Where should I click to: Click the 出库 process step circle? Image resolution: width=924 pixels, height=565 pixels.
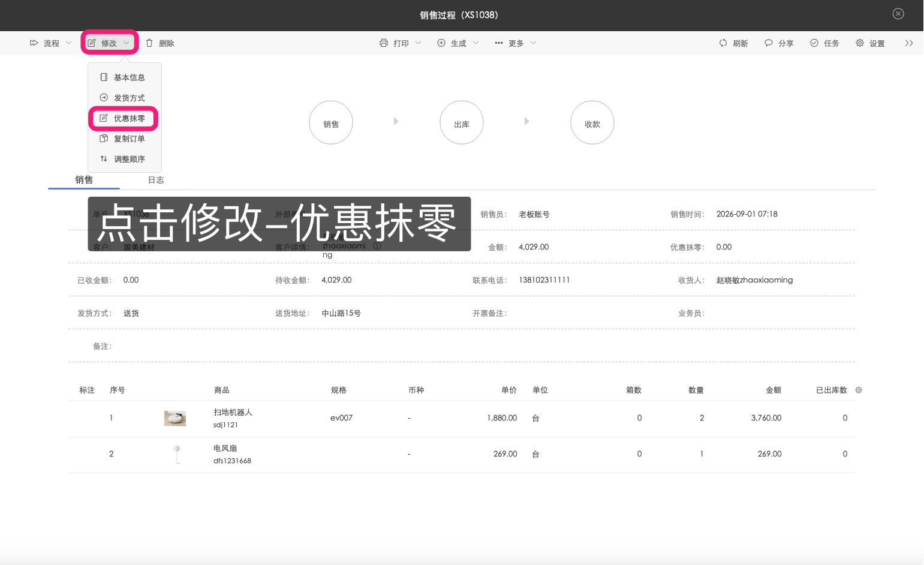[462, 123]
